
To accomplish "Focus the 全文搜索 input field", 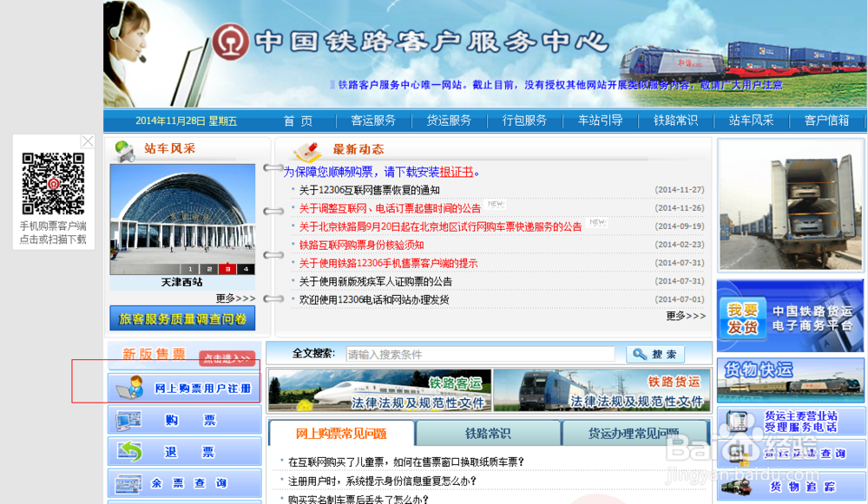I will coord(480,354).
